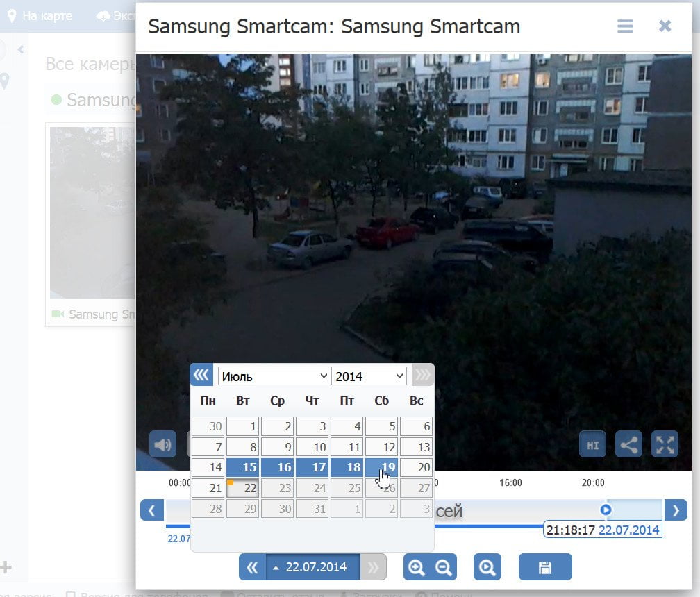Viewport: 700px width, 597px height.
Task: Close the Samsung Smartcam player window
Action: click(665, 26)
